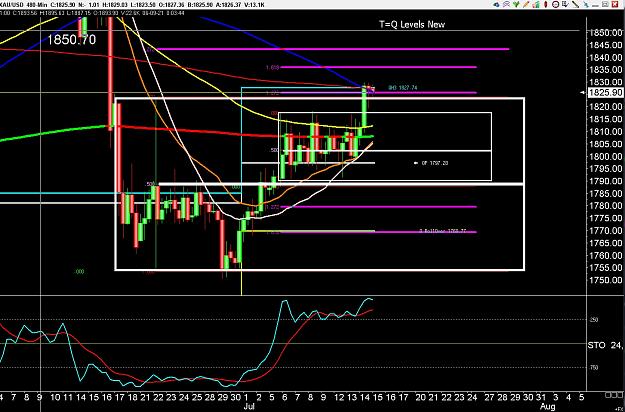
Task: Click date 14 below the tall green candle
Action: point(365,398)
